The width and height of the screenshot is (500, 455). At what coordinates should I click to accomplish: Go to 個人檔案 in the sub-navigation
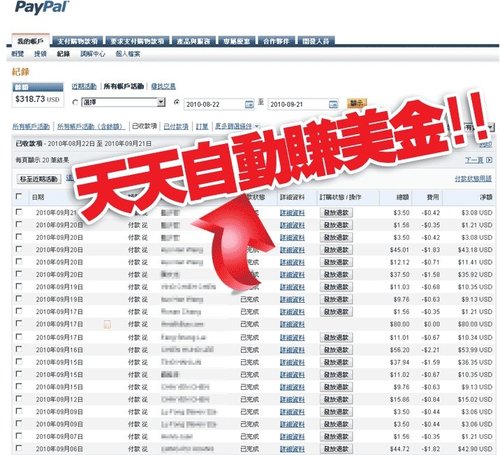pos(128,54)
